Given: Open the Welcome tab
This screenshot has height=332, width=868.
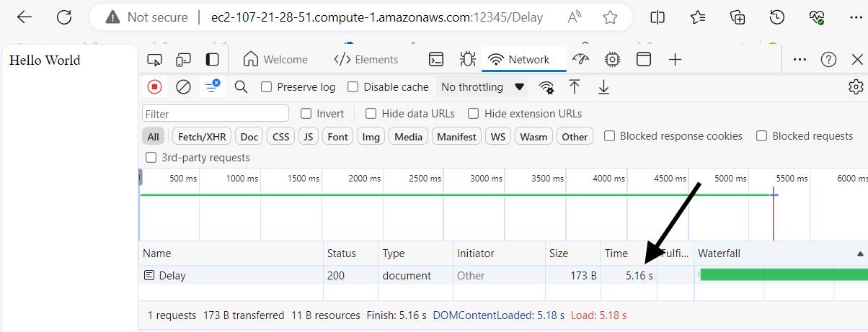Looking at the screenshot, I should click(275, 60).
